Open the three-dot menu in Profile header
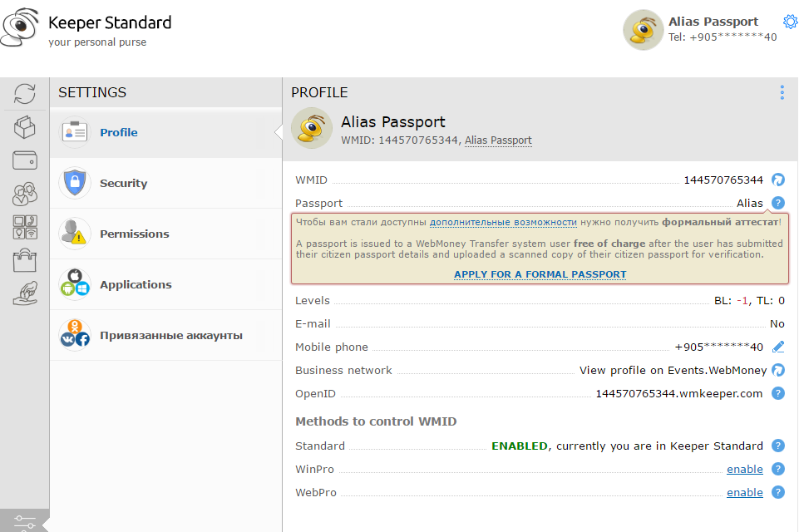799x532 pixels. point(782,92)
